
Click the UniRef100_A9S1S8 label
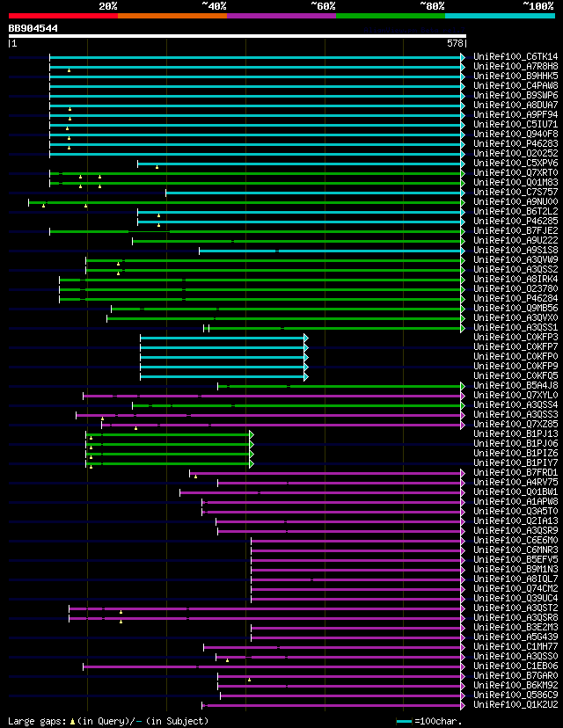(x=515, y=251)
